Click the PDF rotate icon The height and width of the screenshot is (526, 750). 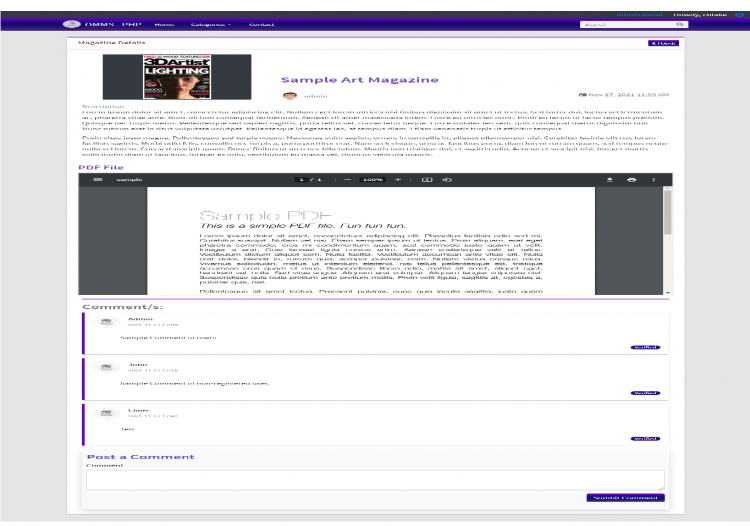(x=447, y=180)
